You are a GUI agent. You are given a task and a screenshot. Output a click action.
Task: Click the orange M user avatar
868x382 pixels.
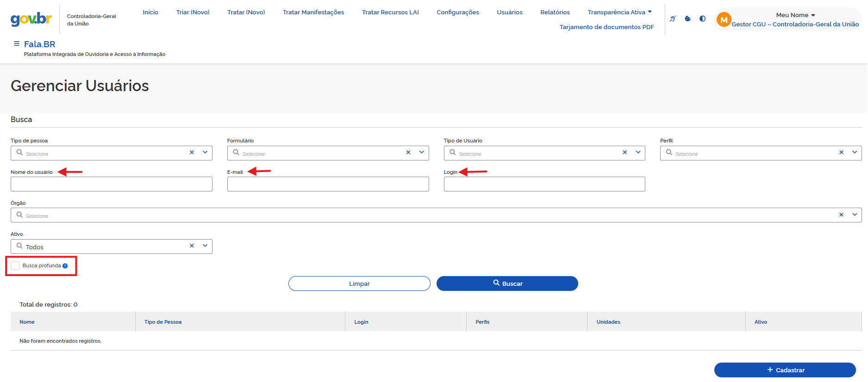coord(724,20)
